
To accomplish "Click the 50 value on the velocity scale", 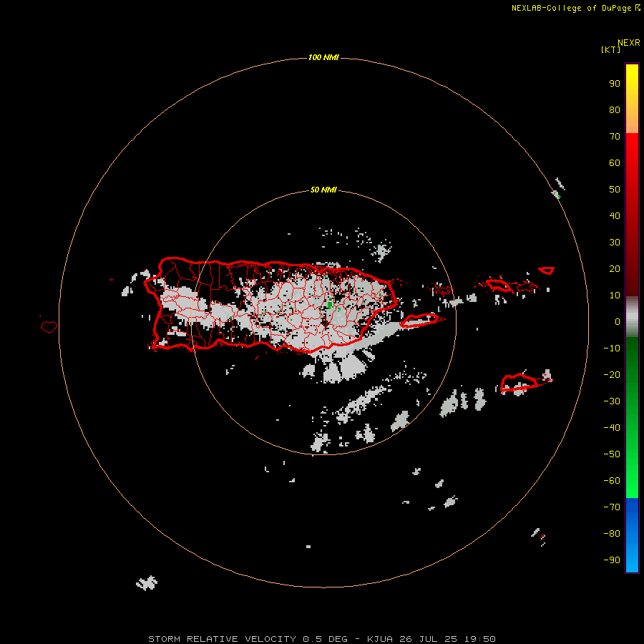I will (x=615, y=190).
